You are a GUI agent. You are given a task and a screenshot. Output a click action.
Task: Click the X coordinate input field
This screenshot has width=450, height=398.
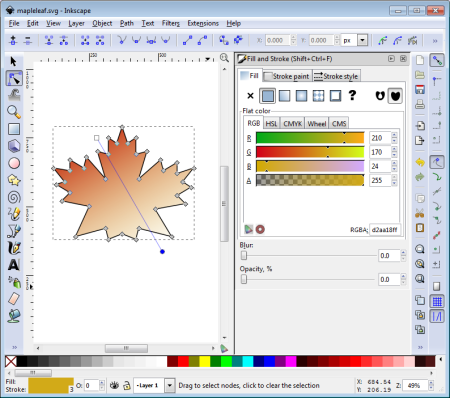(278, 40)
